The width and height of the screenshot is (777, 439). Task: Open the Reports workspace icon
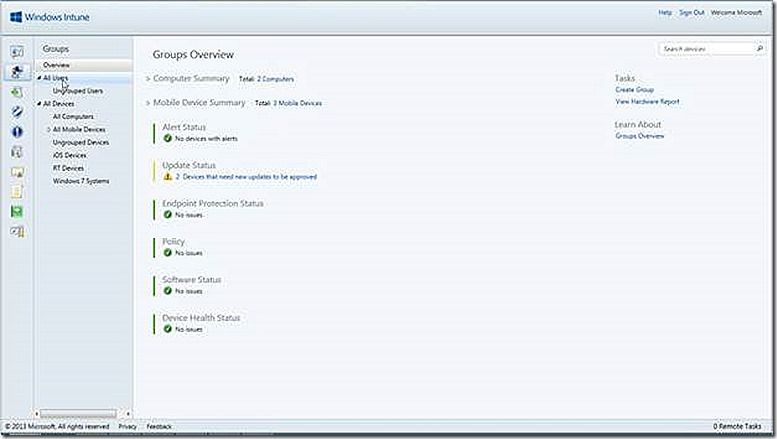17,212
